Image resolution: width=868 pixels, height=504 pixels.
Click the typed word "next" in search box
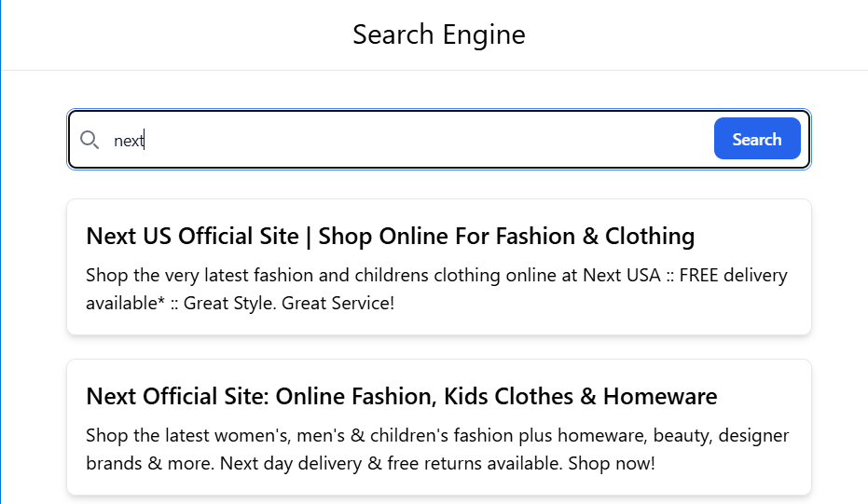pos(129,141)
